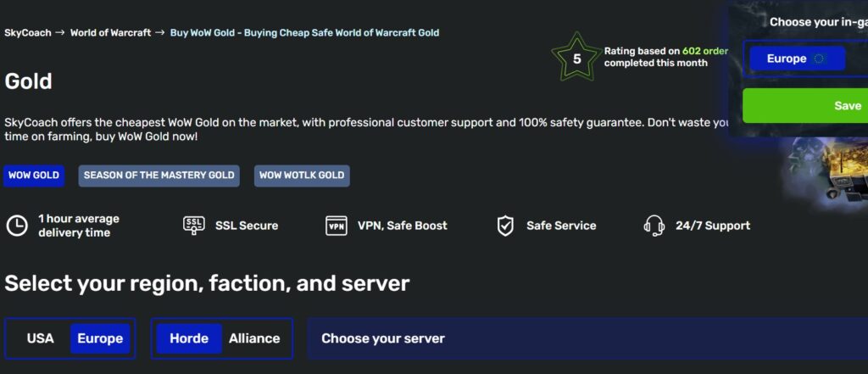Click the 24/7 Support headset icon
Image resolution: width=868 pixels, height=374 pixels.
(654, 226)
